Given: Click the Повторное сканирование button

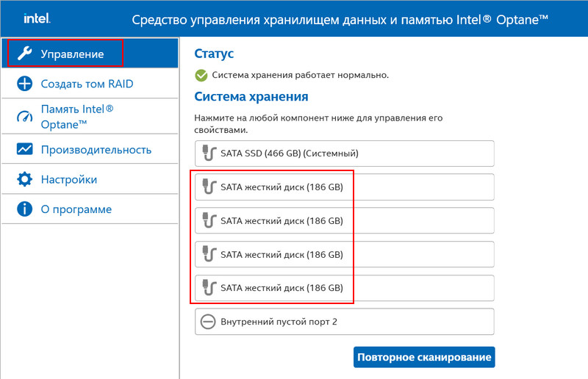Looking at the screenshot, I should (x=424, y=357).
